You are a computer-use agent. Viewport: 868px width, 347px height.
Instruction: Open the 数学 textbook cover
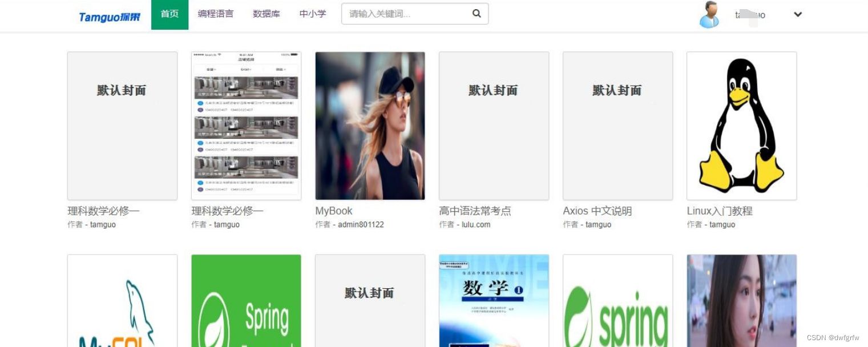click(494, 301)
